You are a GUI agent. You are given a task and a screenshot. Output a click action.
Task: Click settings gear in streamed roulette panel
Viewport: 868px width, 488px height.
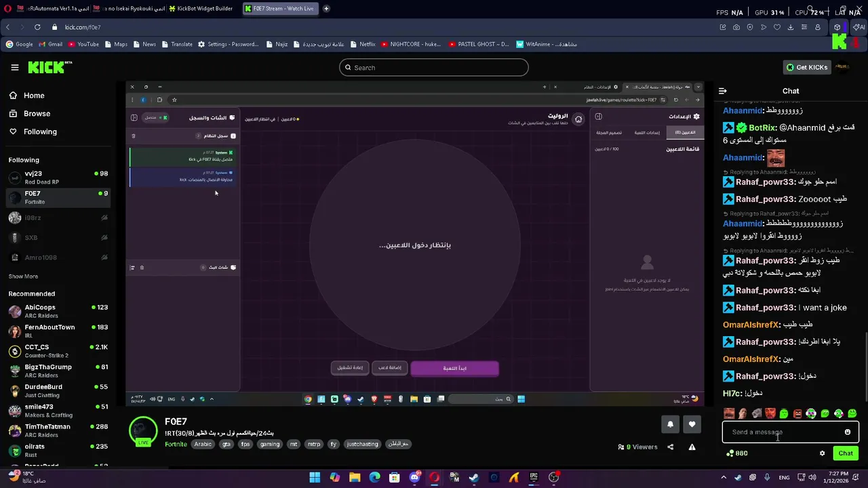click(x=696, y=117)
